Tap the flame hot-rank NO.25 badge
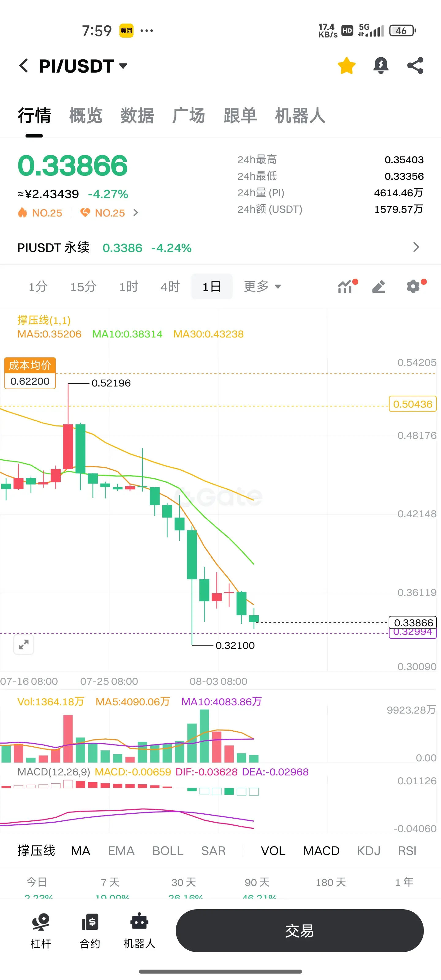The width and height of the screenshot is (441, 980). coord(40,213)
